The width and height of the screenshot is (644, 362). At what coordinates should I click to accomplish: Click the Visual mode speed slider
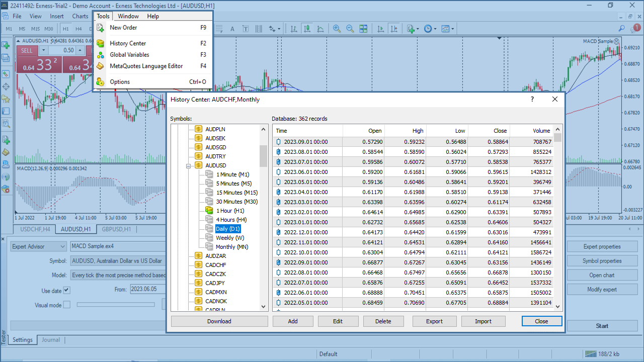(116, 305)
